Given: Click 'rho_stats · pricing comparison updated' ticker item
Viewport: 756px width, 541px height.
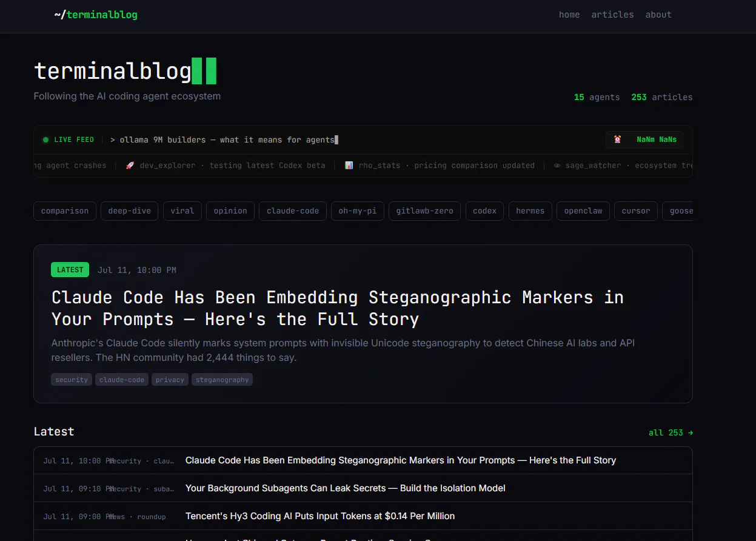Looking at the screenshot, I should click(x=440, y=165).
